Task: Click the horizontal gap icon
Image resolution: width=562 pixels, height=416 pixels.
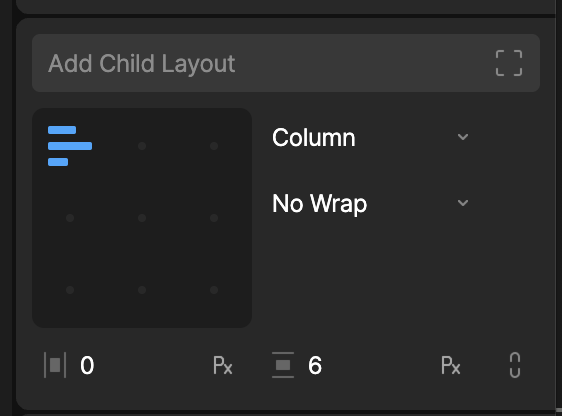Action: point(55,365)
